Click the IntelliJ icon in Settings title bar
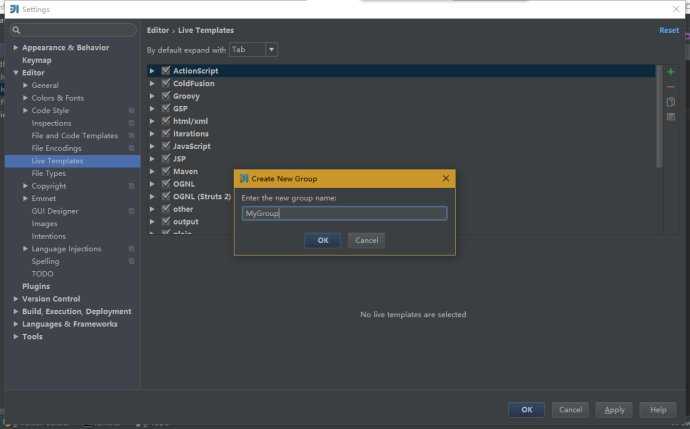Screen dimensions: 690x429 pos(14,9)
